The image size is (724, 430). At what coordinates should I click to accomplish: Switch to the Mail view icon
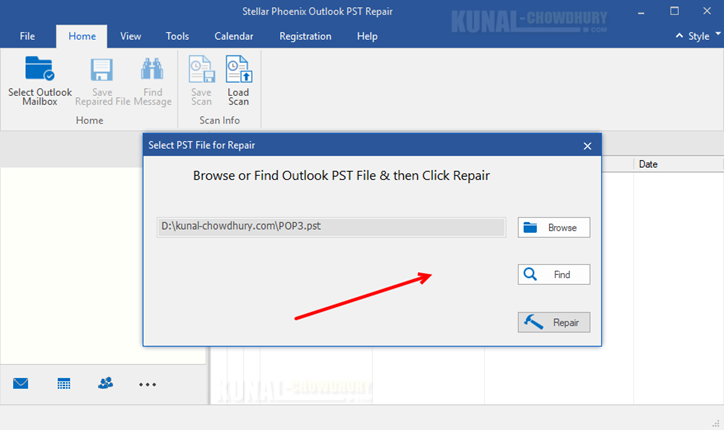20,384
